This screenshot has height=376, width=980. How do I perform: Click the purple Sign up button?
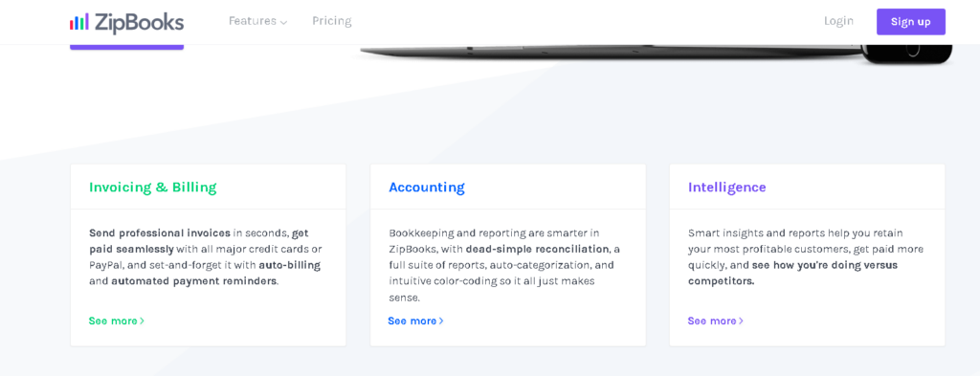pos(911,22)
